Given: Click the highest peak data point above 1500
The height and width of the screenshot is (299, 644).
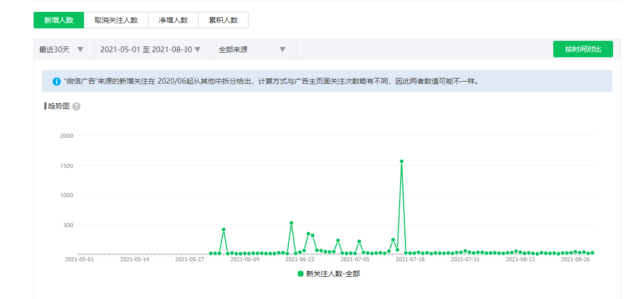Looking at the screenshot, I should coord(402,162).
